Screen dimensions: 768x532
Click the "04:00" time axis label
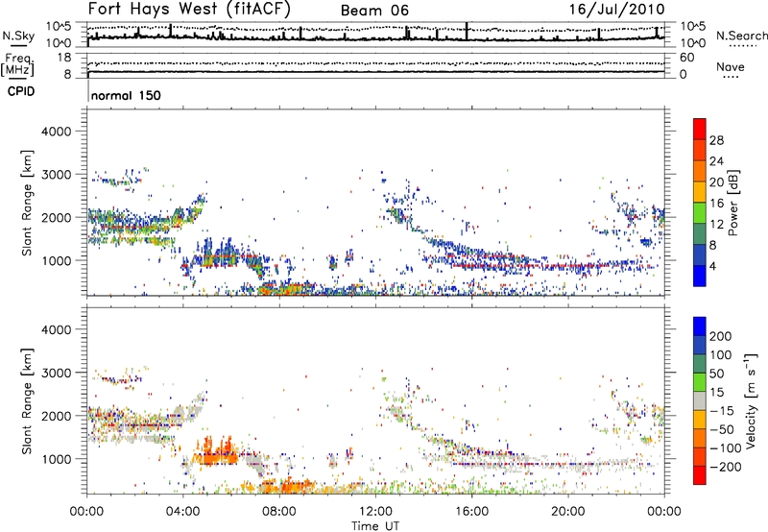tap(183, 512)
